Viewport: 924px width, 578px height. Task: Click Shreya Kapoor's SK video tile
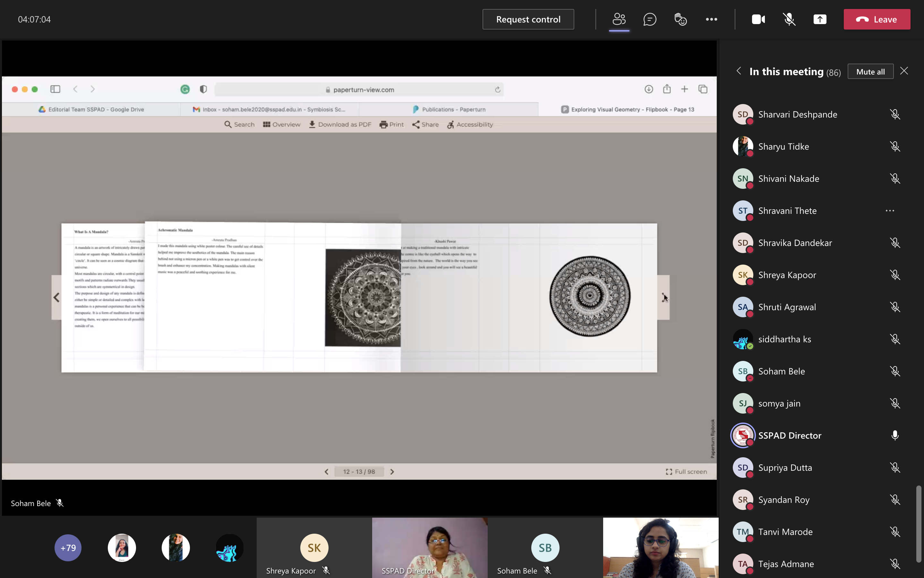pyautogui.click(x=314, y=547)
